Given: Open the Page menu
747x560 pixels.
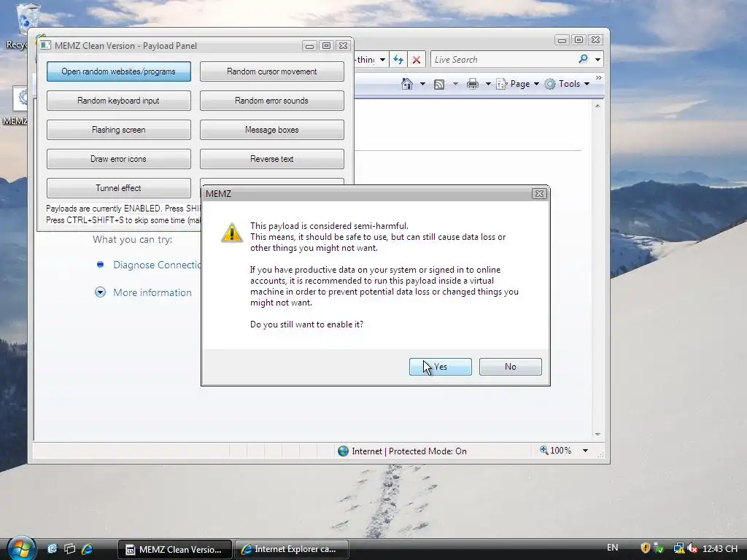Looking at the screenshot, I should point(518,84).
